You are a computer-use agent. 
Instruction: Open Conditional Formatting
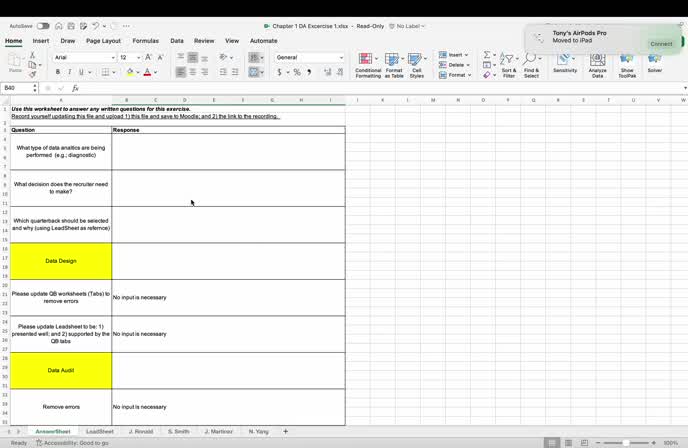point(368,65)
